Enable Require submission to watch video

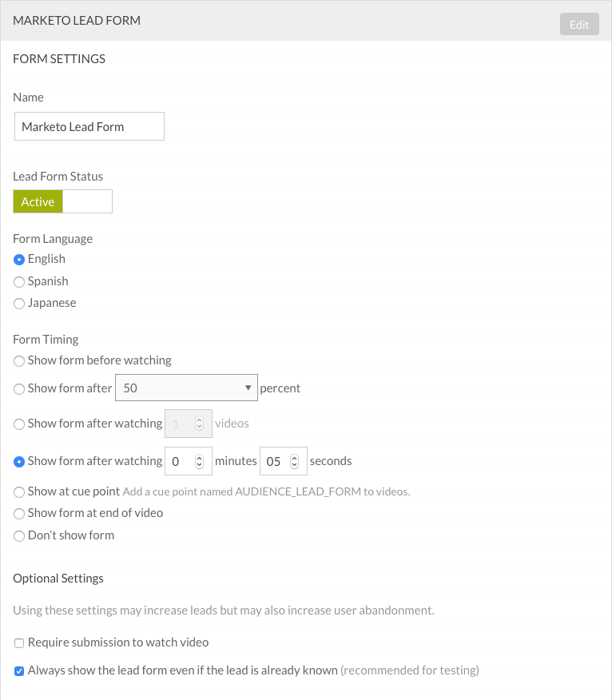point(19,643)
